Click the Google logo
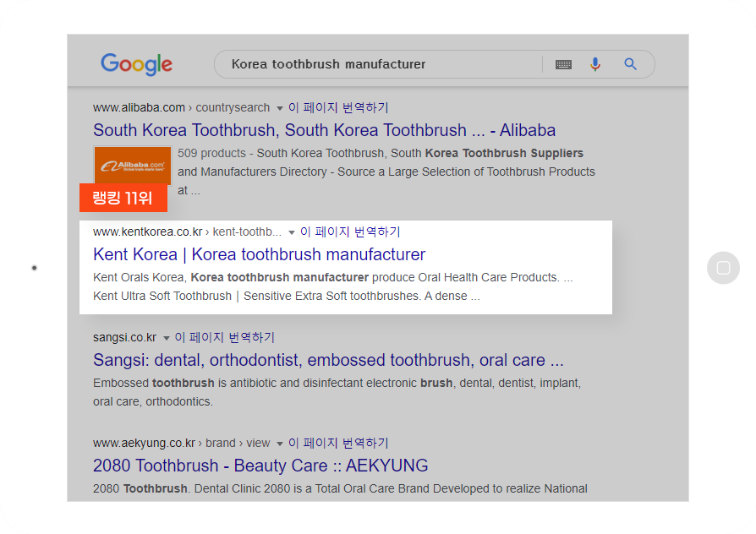The width and height of the screenshot is (756, 534). point(136,64)
